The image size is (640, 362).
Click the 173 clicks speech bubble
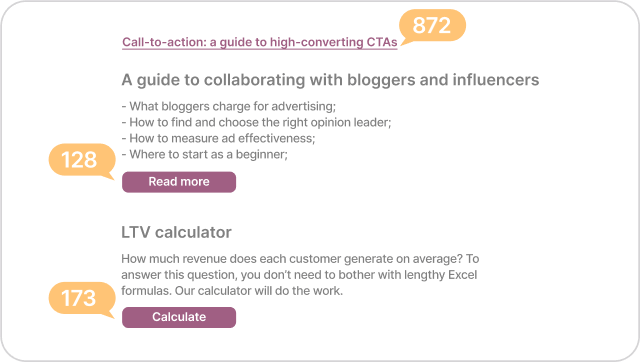tap(82, 299)
